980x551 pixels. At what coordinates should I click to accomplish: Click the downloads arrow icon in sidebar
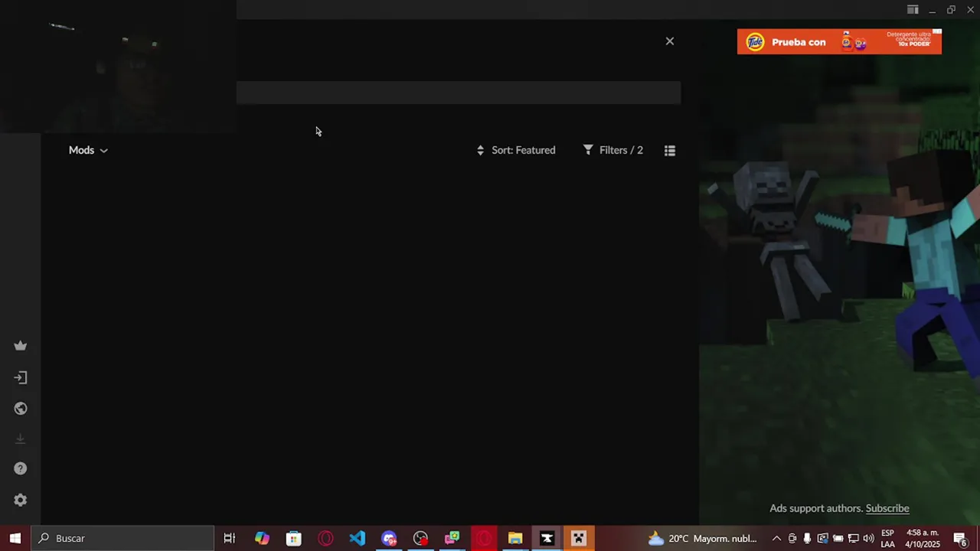(x=21, y=439)
